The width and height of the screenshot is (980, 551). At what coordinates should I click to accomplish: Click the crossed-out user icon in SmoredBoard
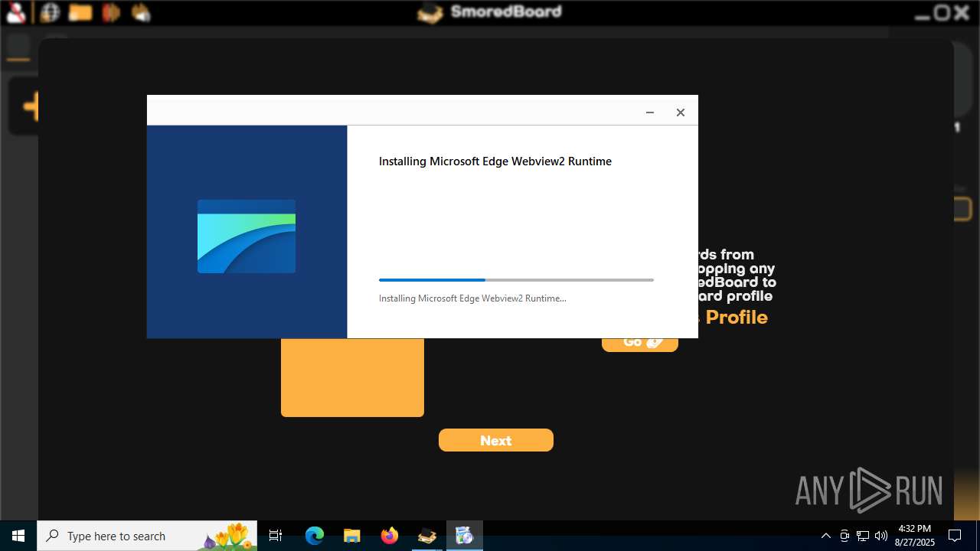[16, 12]
